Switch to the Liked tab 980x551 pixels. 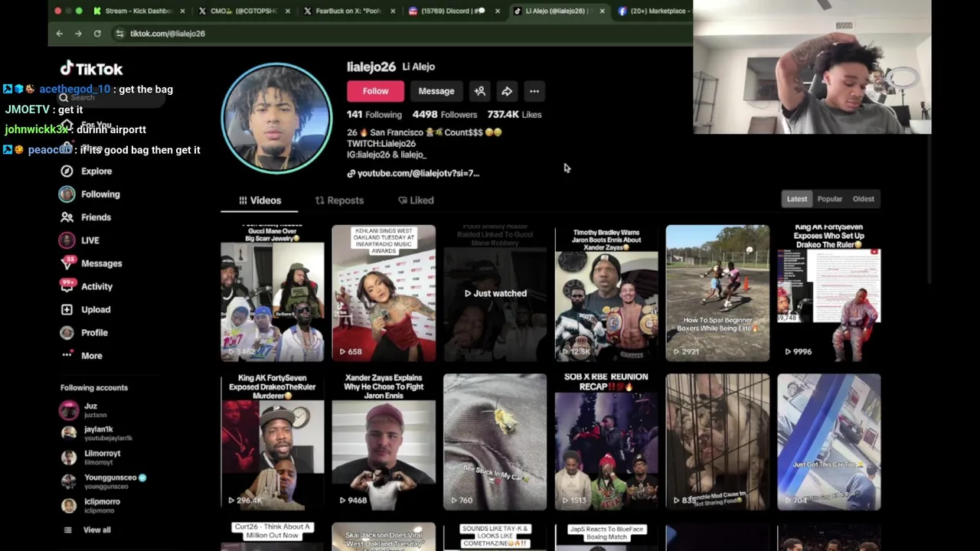coord(416,201)
